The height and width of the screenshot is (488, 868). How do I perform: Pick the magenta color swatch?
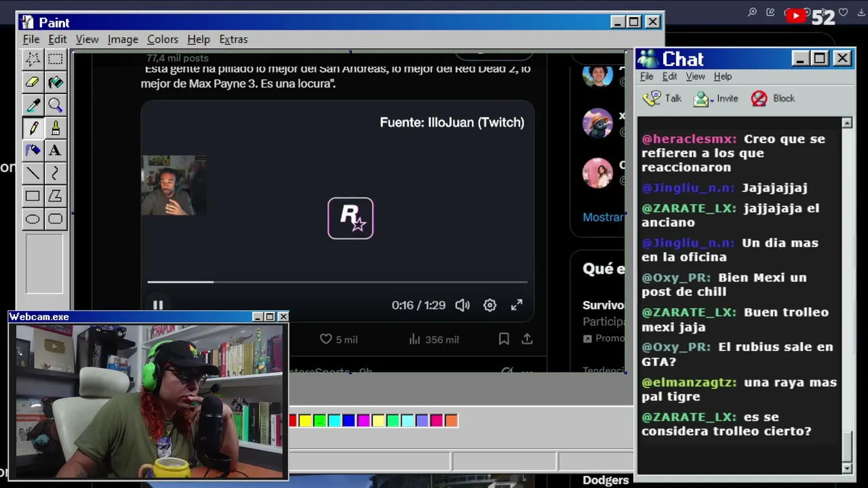click(363, 421)
